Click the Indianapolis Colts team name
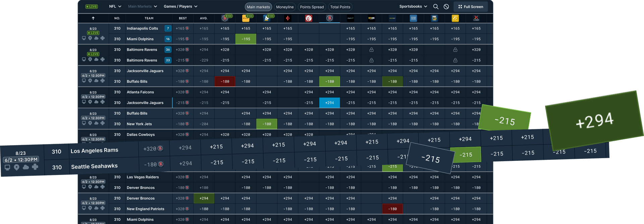Image resolution: width=644 pixels, height=224 pixels. pos(142,29)
